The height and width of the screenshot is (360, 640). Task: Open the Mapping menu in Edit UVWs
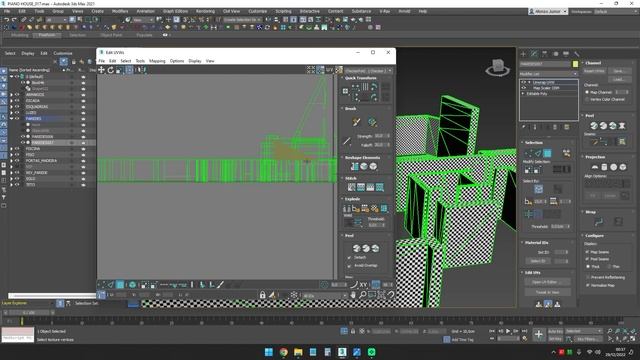157,61
